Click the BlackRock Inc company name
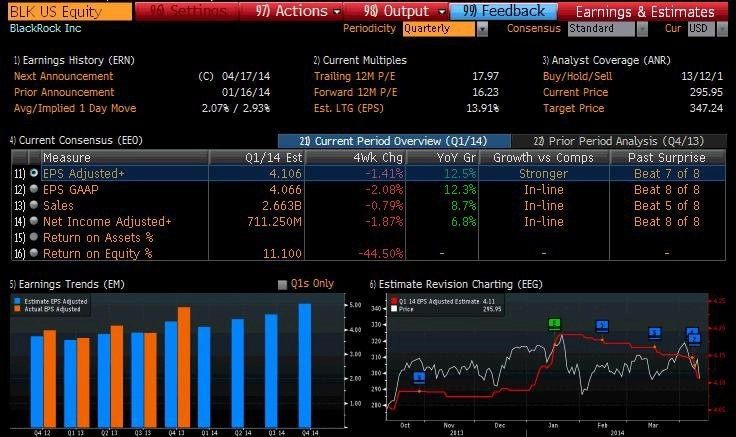This screenshot has width=736, height=437. pyautogui.click(x=46, y=28)
